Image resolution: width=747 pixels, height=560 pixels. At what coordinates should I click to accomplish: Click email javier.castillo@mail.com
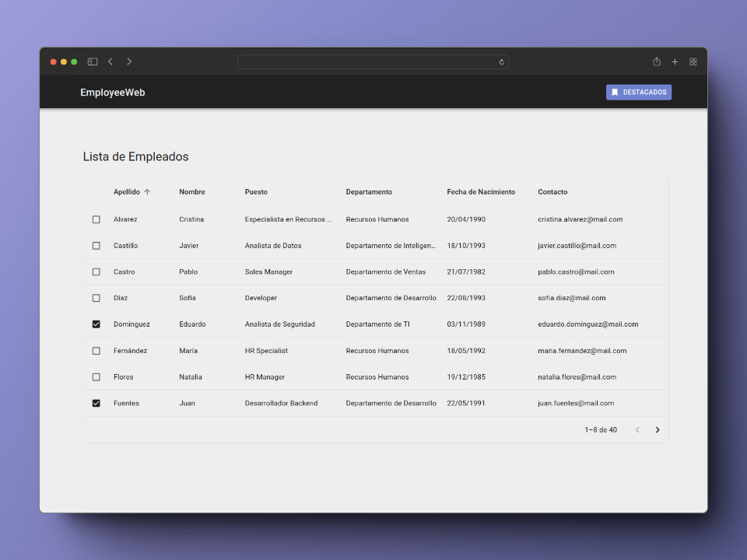tap(577, 246)
